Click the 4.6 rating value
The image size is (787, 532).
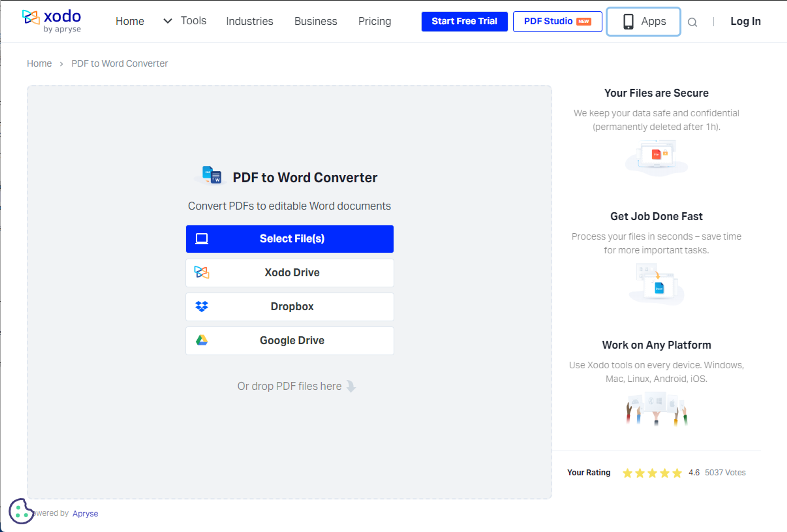click(x=694, y=472)
